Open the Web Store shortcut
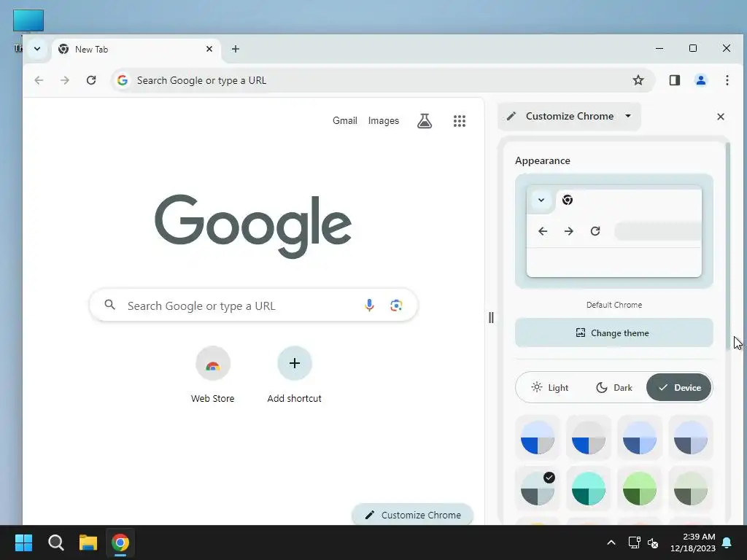747x560 pixels. pos(213,376)
